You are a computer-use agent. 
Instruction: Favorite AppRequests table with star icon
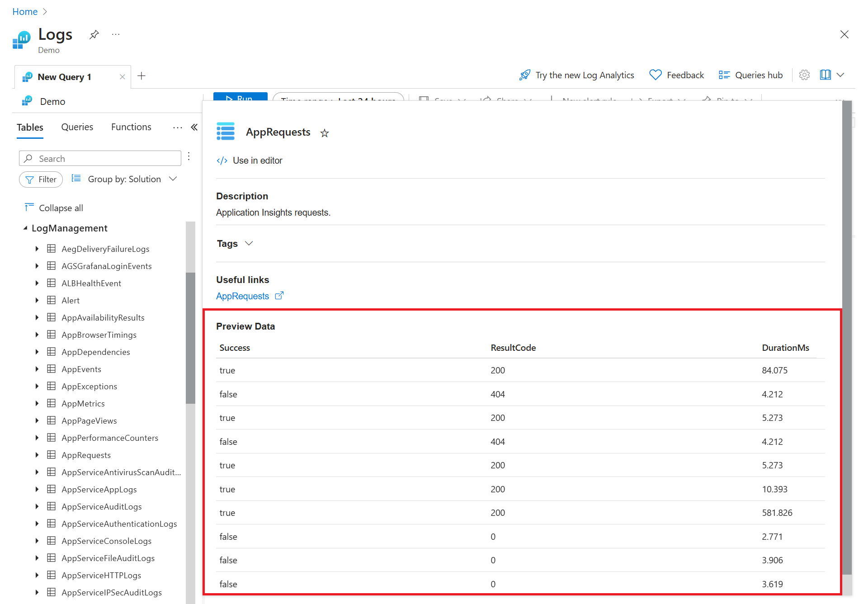324,133
